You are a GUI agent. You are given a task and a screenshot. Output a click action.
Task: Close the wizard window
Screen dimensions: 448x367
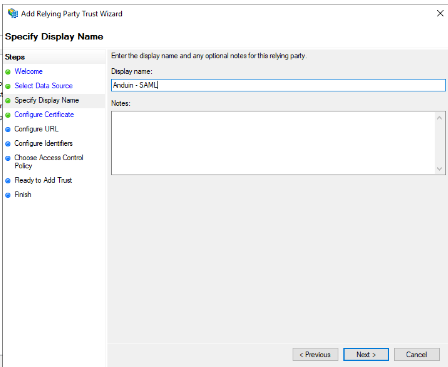click(x=440, y=13)
